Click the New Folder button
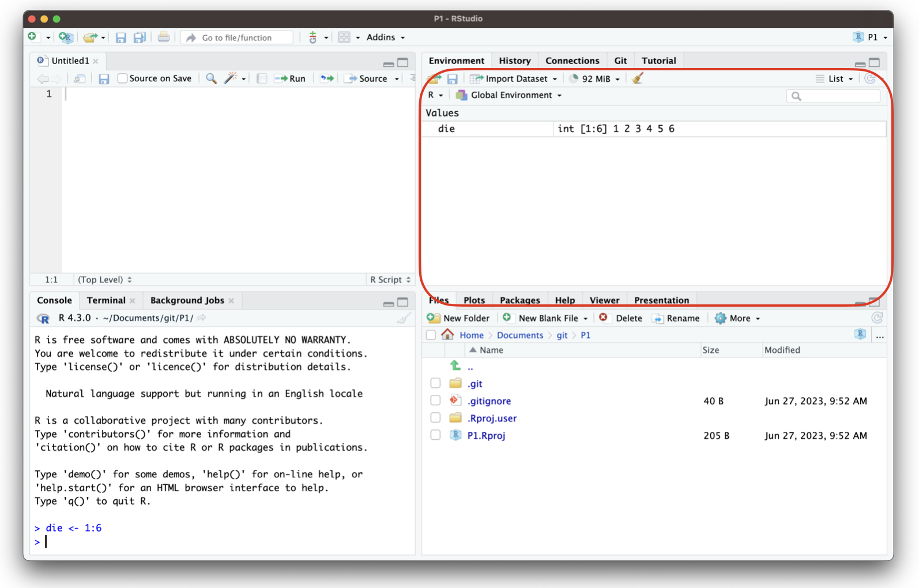 coord(459,318)
